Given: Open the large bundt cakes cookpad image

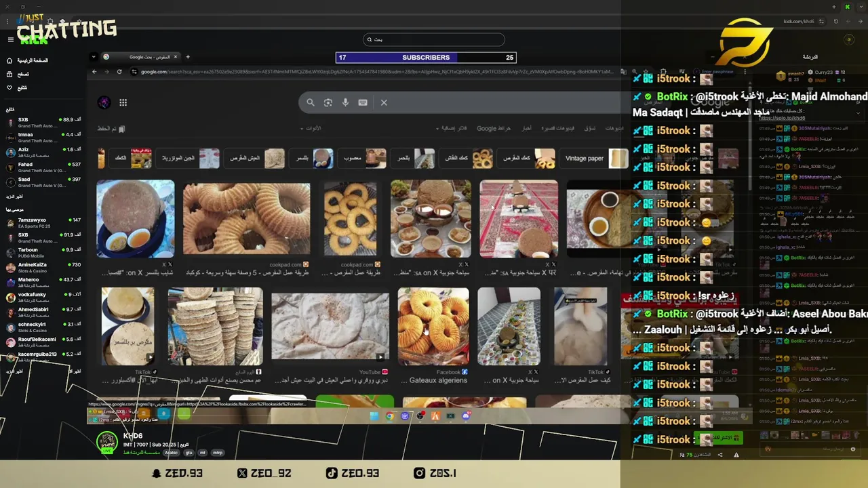Looking at the screenshot, I should 246,218.
